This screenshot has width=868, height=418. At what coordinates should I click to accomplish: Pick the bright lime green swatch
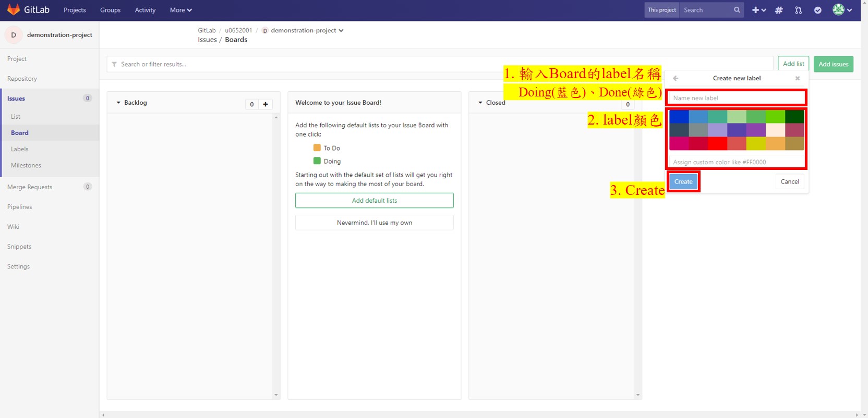[x=775, y=116]
